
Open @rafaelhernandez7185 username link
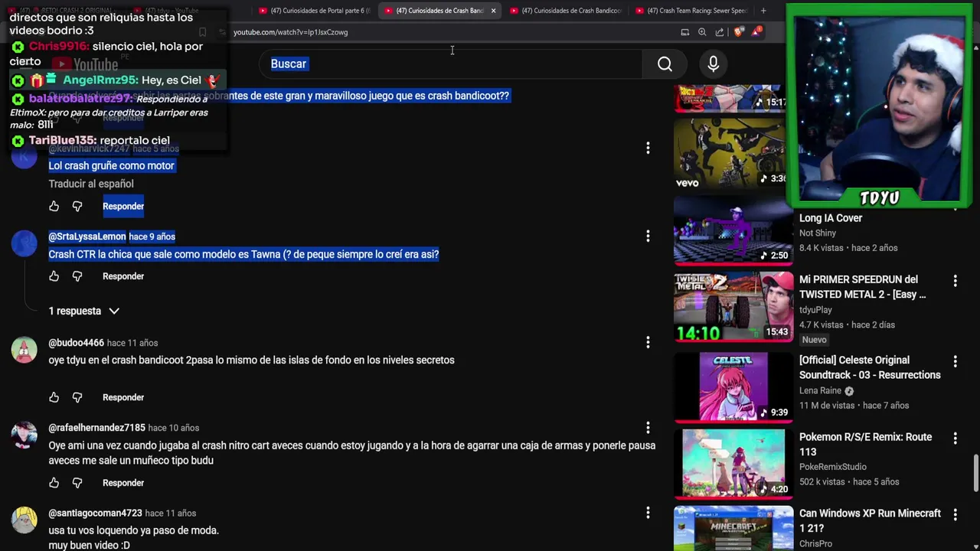pos(96,428)
